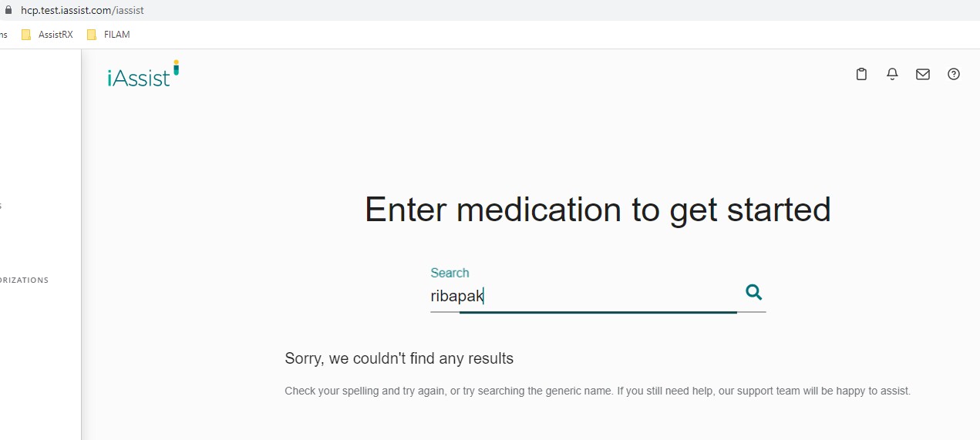Click the yellow folder icon beside AssistRX
Screen dimensions: 980x440
tap(26, 35)
